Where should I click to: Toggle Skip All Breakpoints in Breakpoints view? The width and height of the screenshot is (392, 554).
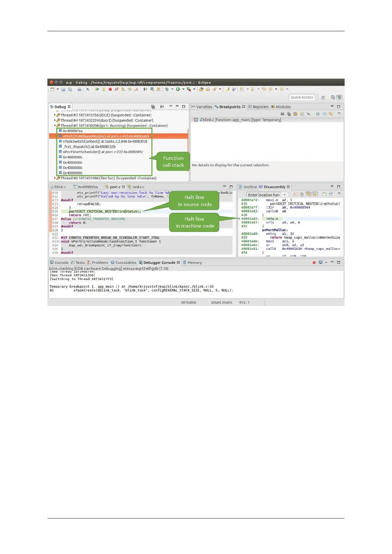[x=308, y=114]
